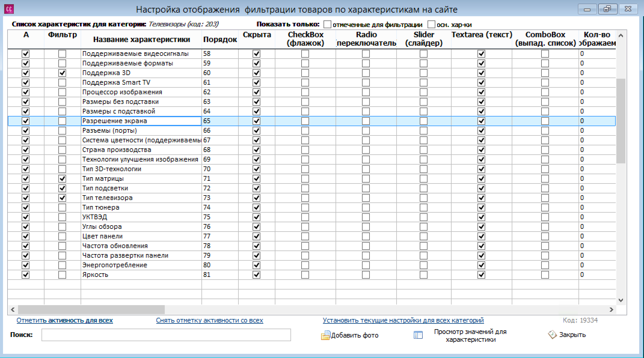The height and width of the screenshot is (358, 644).
Task: Minimize the settings window
Action: tap(587, 9)
